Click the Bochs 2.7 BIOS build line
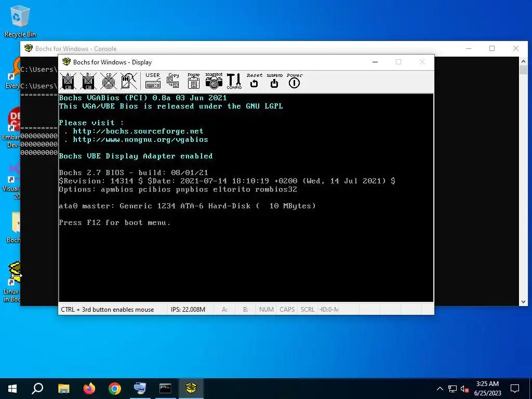The image size is (532, 399). click(x=134, y=172)
